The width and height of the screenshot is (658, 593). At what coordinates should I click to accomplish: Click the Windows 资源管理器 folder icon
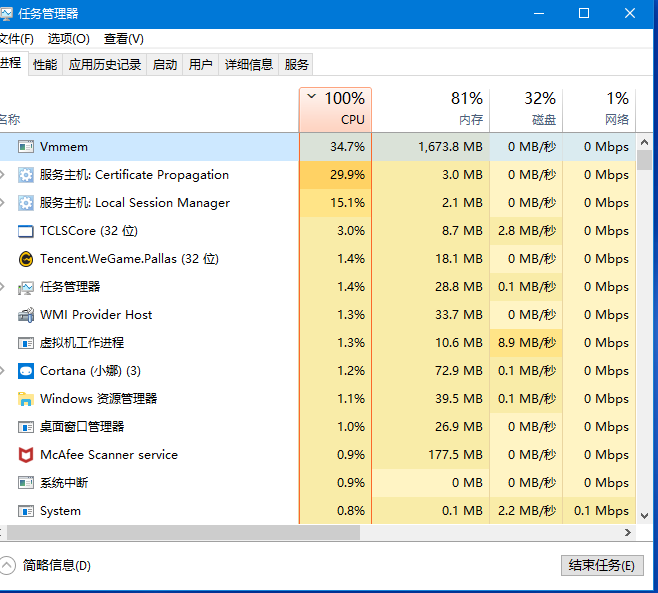(26, 399)
